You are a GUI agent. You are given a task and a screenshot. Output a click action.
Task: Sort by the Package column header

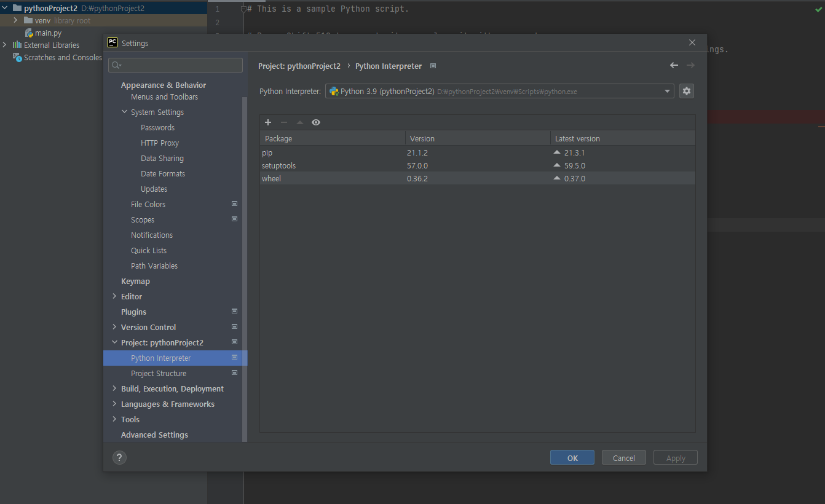click(333, 138)
